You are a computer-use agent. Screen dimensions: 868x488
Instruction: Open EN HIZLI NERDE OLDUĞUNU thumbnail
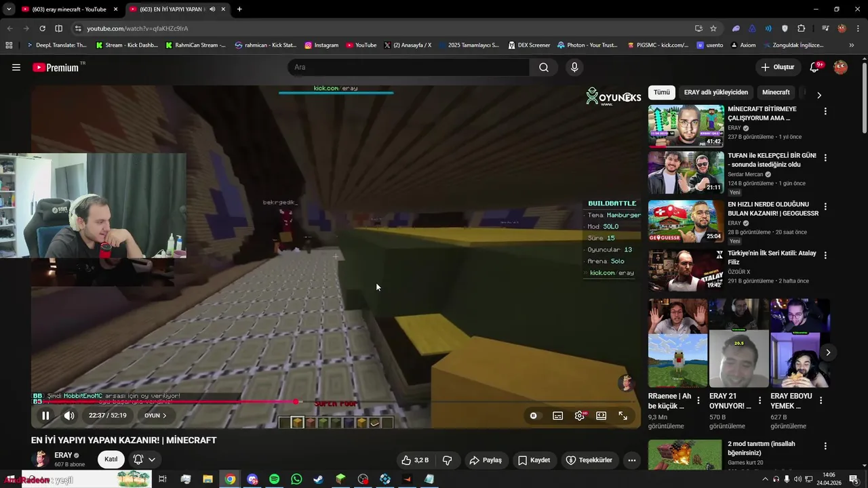pyautogui.click(x=686, y=221)
